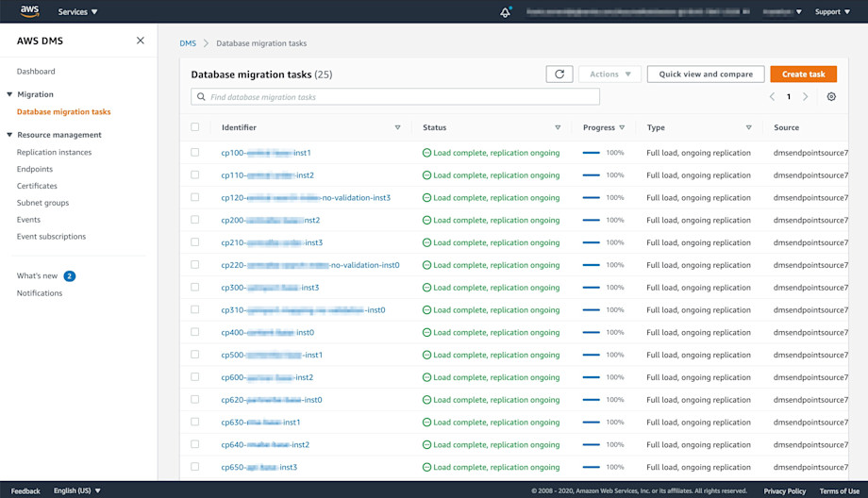Sort by Type column arrow
The width and height of the screenshot is (868, 498).
[748, 127]
